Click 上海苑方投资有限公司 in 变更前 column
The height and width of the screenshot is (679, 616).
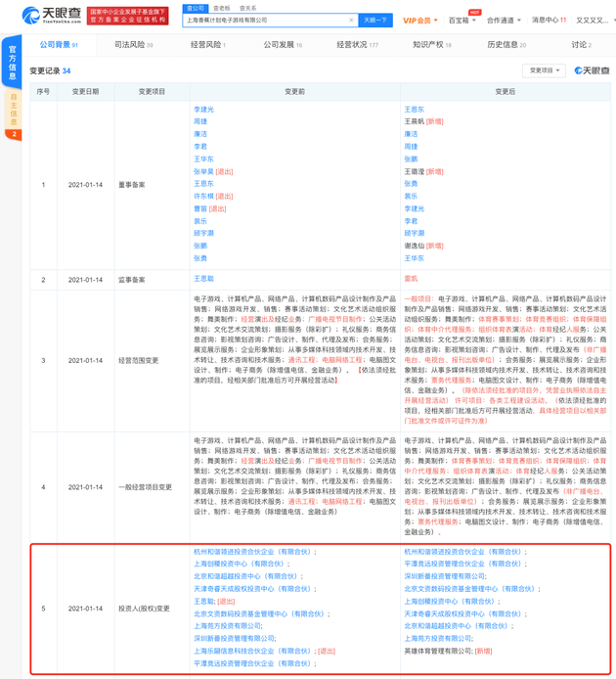tap(227, 626)
